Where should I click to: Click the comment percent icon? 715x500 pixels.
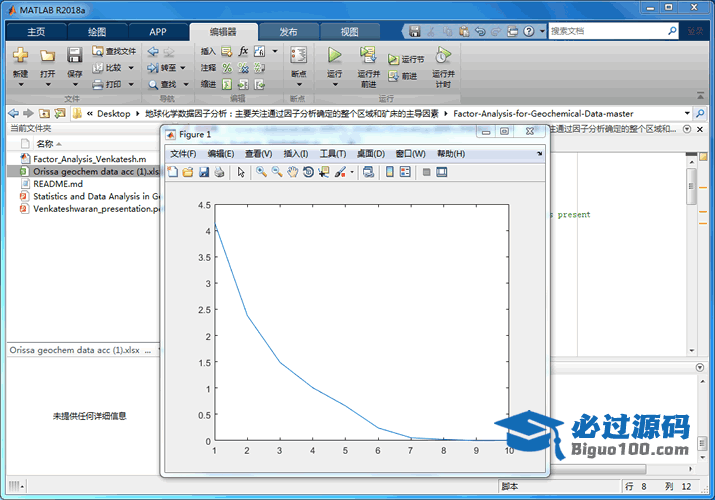(227, 68)
